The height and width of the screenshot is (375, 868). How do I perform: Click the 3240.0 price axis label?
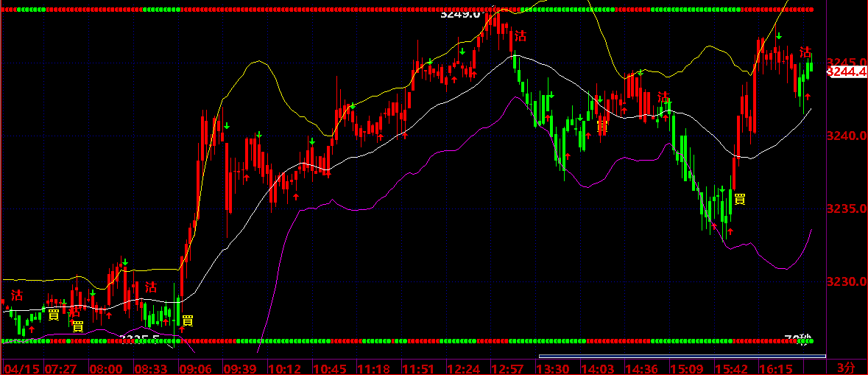point(847,135)
